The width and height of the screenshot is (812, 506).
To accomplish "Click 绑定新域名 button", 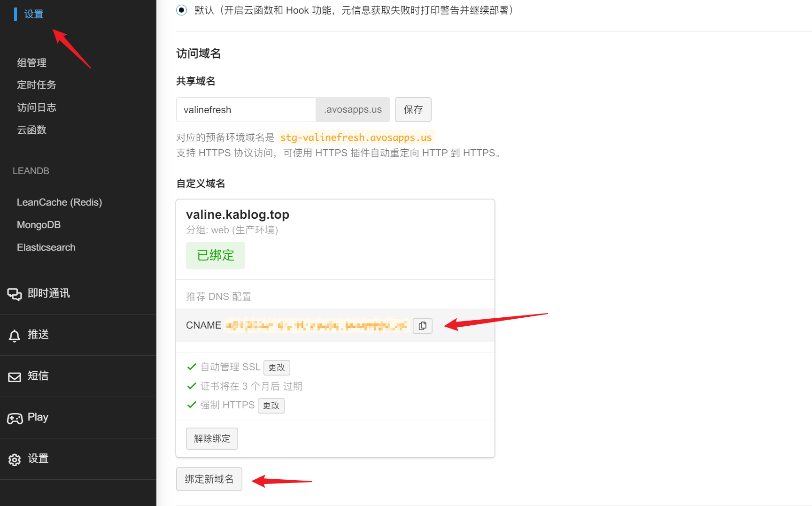I will point(209,479).
